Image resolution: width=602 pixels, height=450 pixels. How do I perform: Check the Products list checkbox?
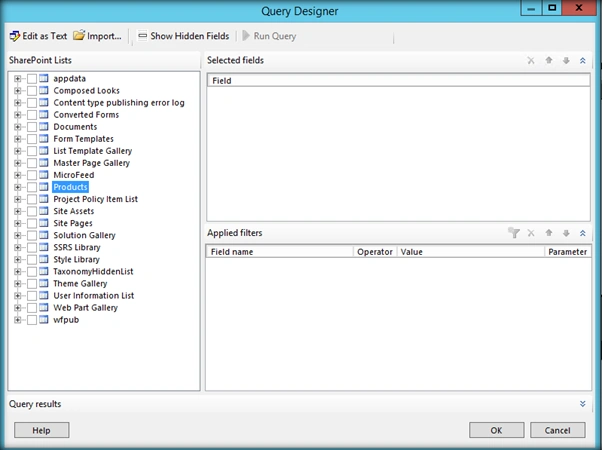pos(32,187)
